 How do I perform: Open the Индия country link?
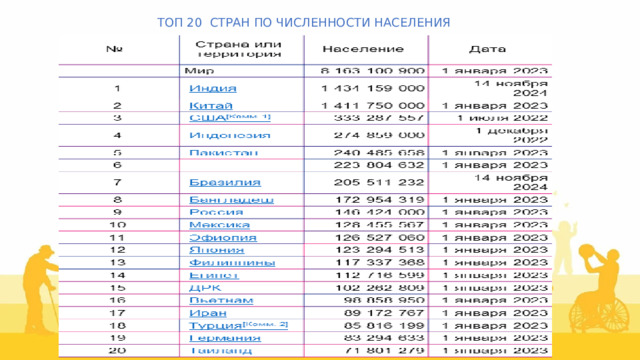click(213, 88)
